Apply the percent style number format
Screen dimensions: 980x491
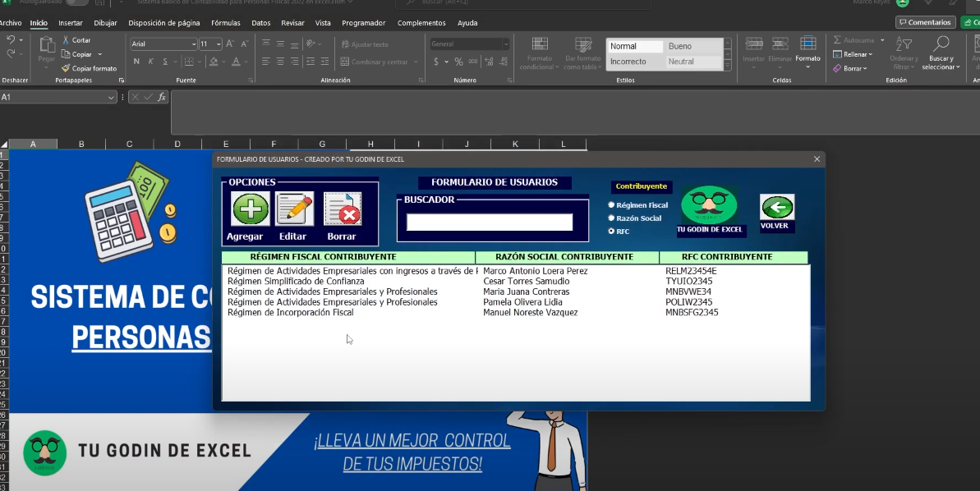[x=458, y=62]
